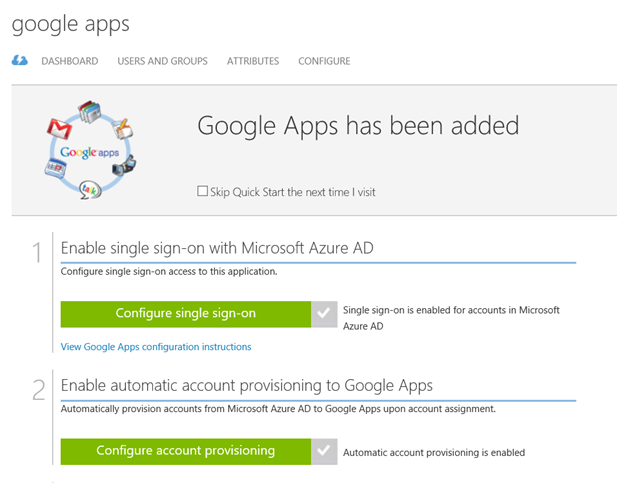The image size is (617, 483).
Task: Click 'Single sign-on is enabled for accounts' status text
Action: [x=451, y=318]
